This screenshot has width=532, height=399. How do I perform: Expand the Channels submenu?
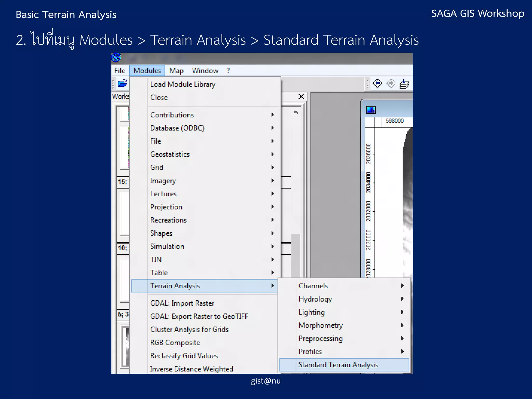click(x=344, y=286)
